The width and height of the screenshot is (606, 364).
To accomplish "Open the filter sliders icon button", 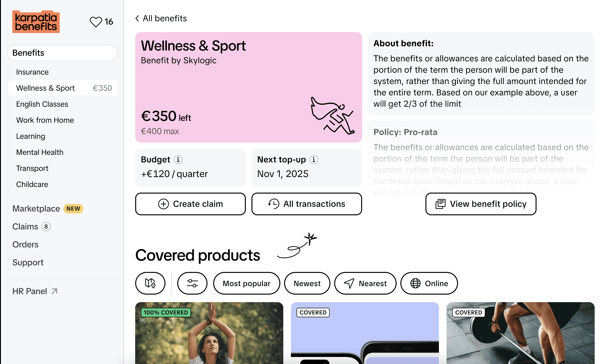I will (x=192, y=283).
